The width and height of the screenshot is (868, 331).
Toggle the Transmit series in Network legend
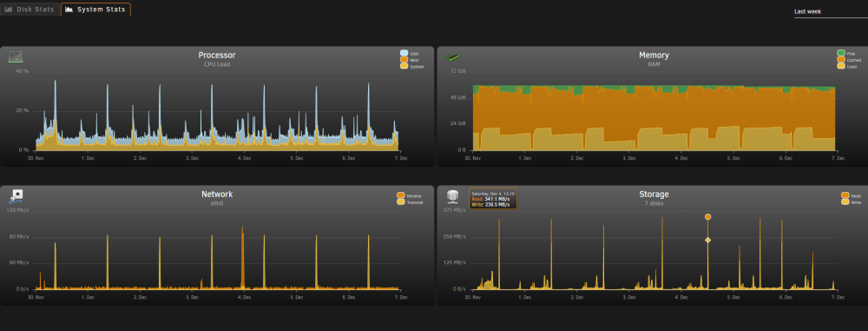tap(411, 202)
